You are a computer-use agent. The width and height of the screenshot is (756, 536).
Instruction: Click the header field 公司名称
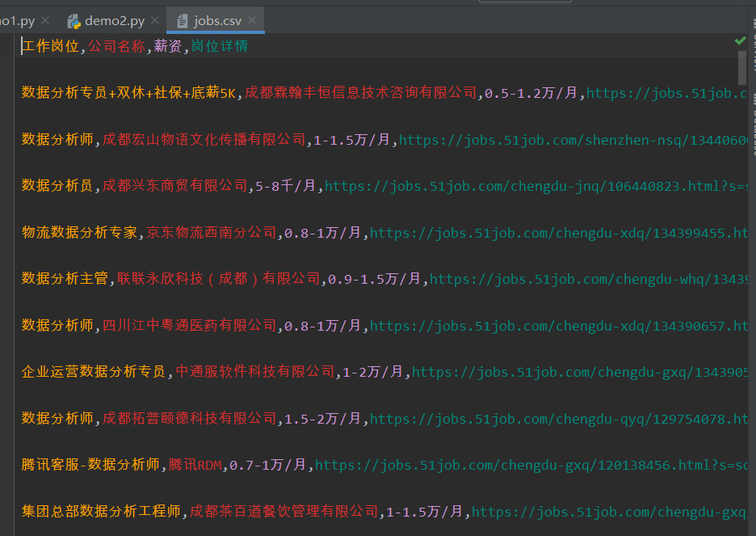click(x=116, y=46)
